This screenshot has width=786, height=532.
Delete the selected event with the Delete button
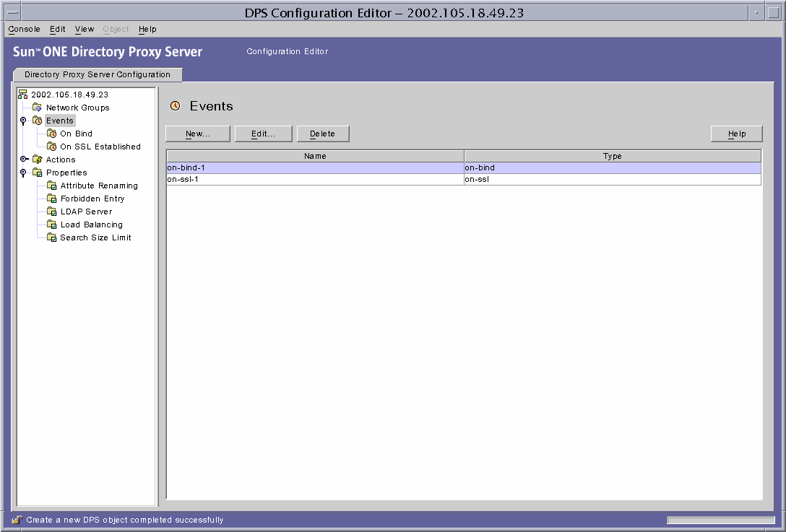pos(322,134)
